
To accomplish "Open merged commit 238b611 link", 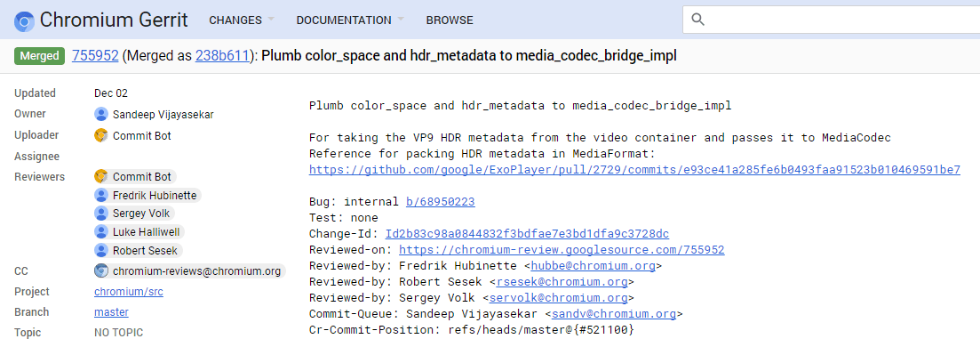I will [x=222, y=56].
